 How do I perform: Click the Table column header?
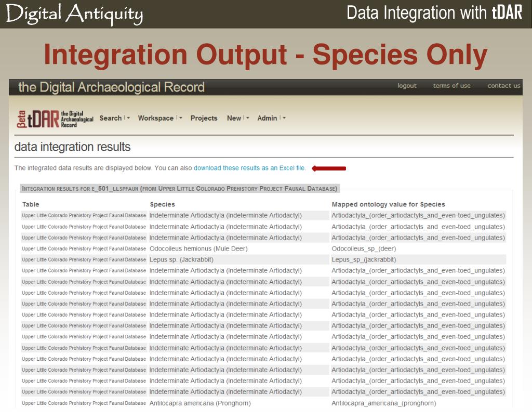[x=31, y=204]
